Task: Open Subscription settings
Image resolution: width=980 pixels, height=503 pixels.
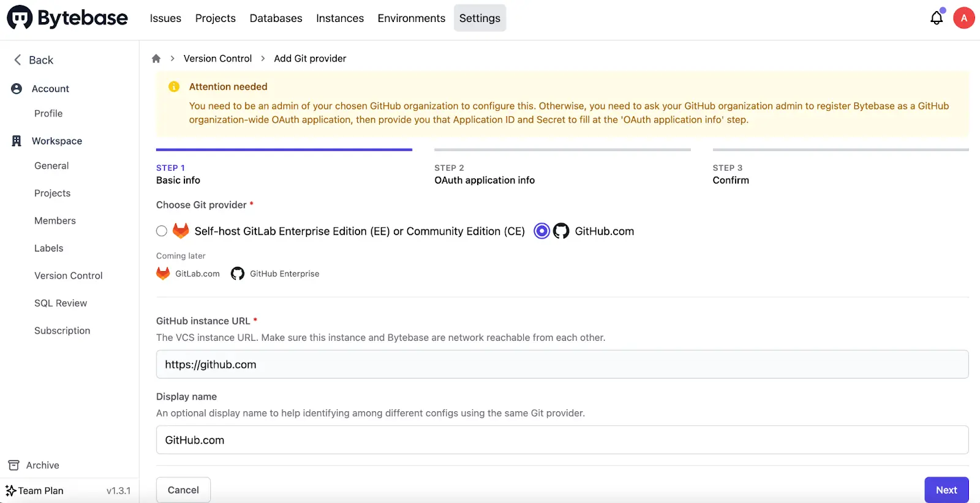Action: click(62, 330)
